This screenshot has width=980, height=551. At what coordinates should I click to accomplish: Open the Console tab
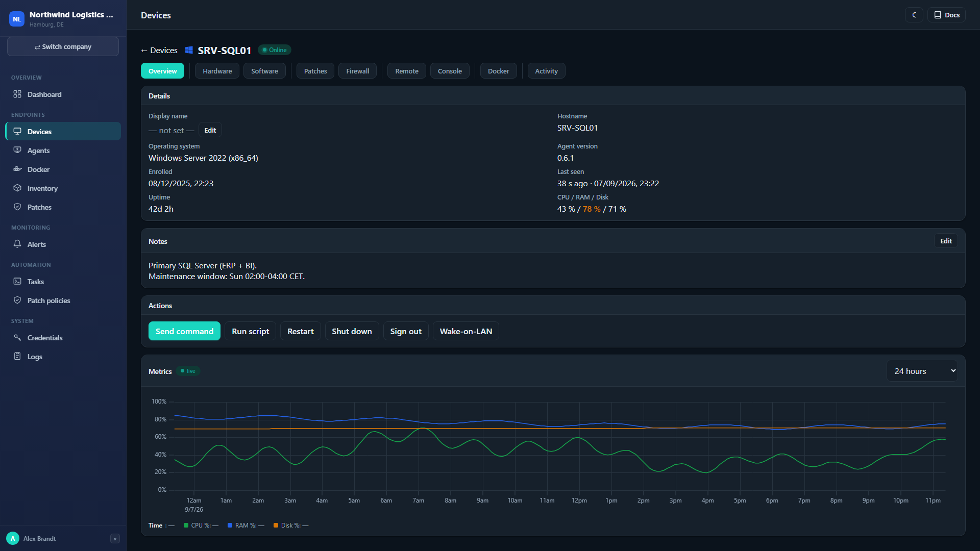(x=450, y=71)
